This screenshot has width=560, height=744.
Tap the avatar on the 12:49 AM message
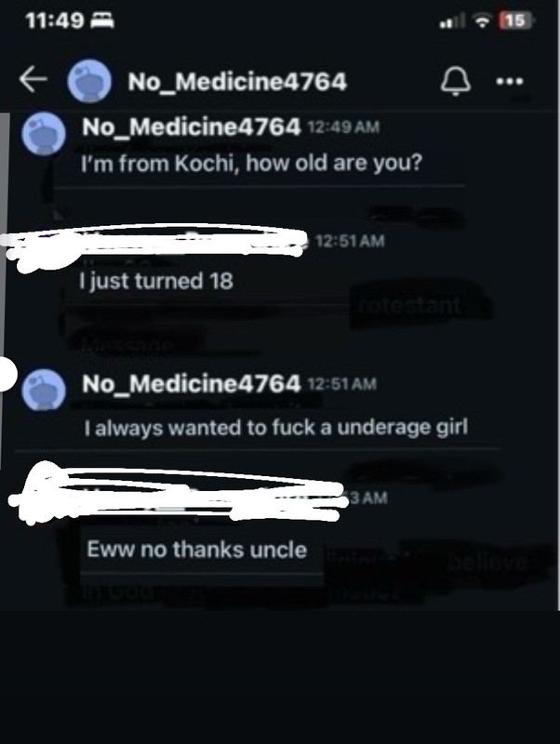click(x=44, y=134)
